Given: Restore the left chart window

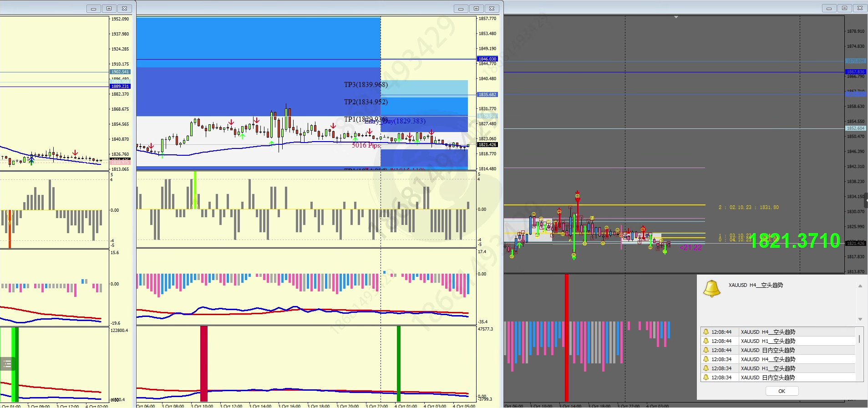Looking at the screenshot, I should tap(109, 9).
